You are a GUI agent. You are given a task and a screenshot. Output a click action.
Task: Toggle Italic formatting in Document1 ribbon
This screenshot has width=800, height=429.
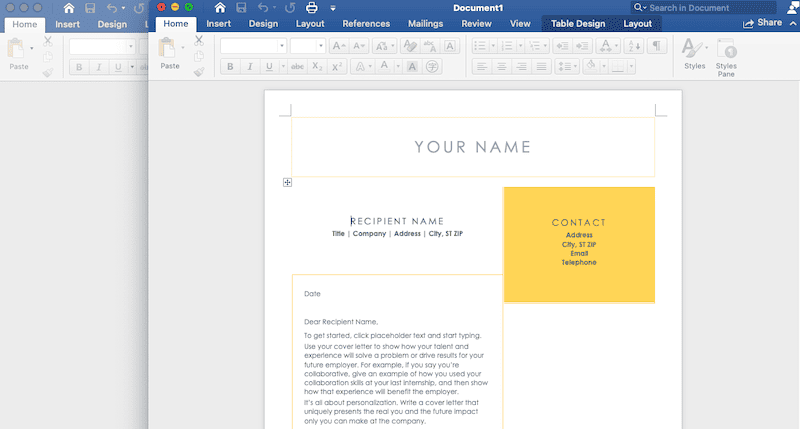pyautogui.click(x=249, y=67)
